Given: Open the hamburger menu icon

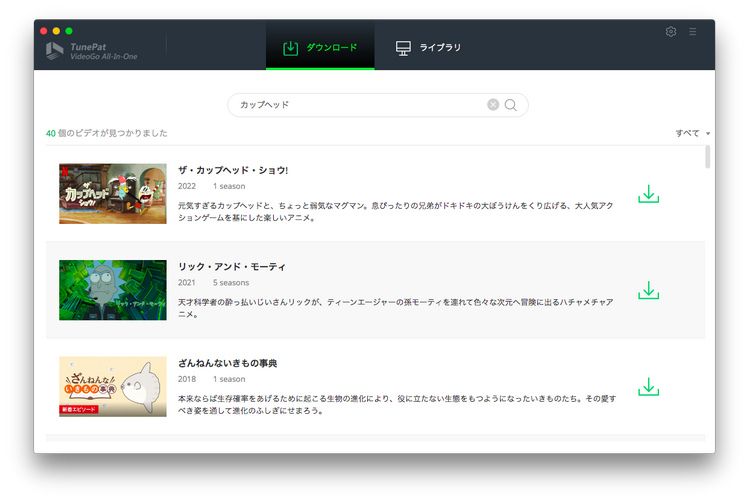Looking at the screenshot, I should point(693,32).
